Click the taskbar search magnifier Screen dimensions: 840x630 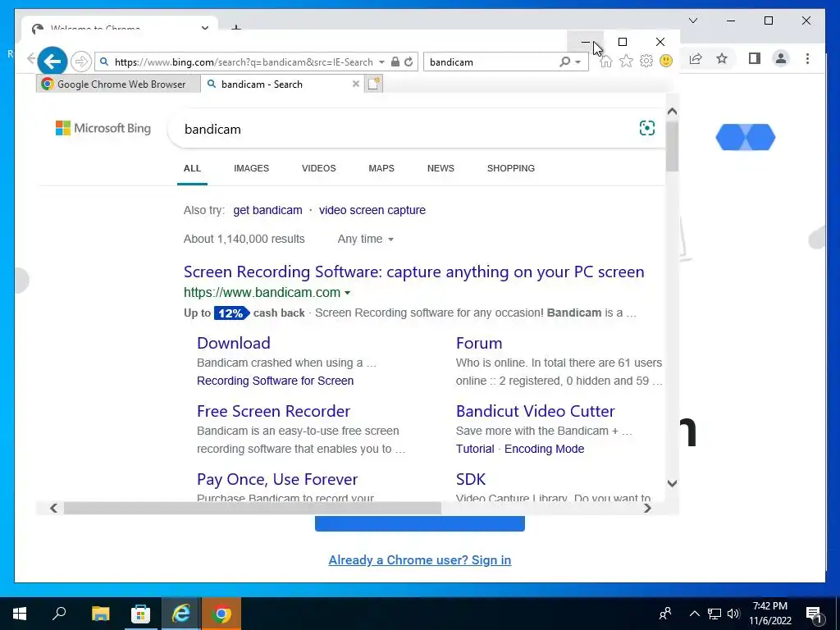pos(59,614)
